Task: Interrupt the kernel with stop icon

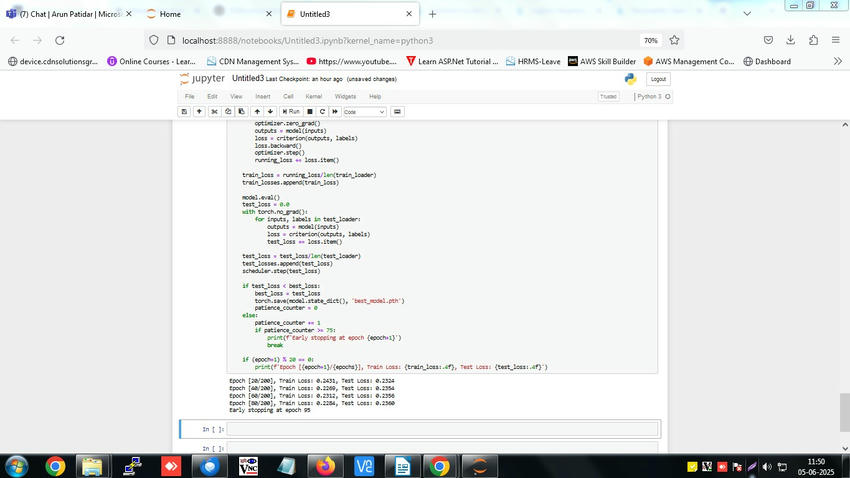Action: click(x=310, y=112)
